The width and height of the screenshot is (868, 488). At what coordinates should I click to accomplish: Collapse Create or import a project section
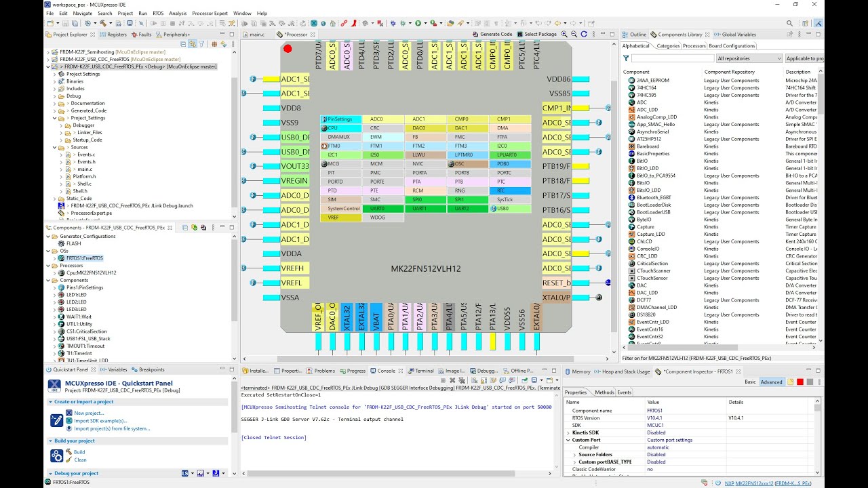50,402
